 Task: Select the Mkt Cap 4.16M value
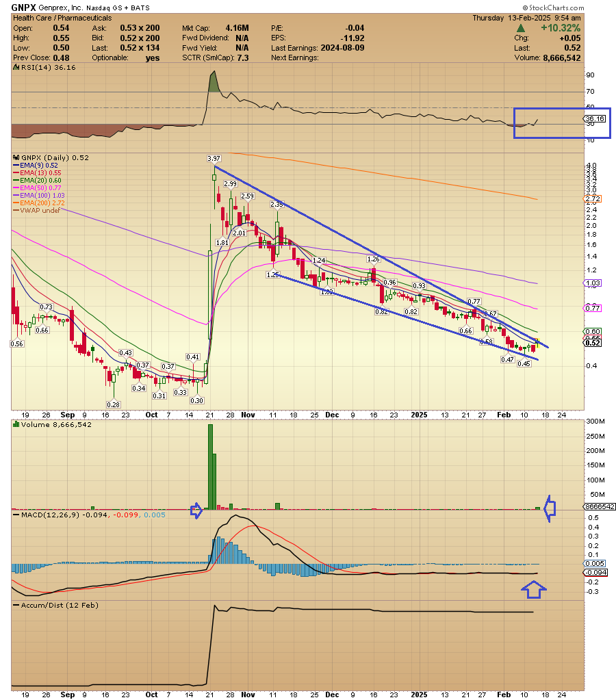[x=238, y=28]
